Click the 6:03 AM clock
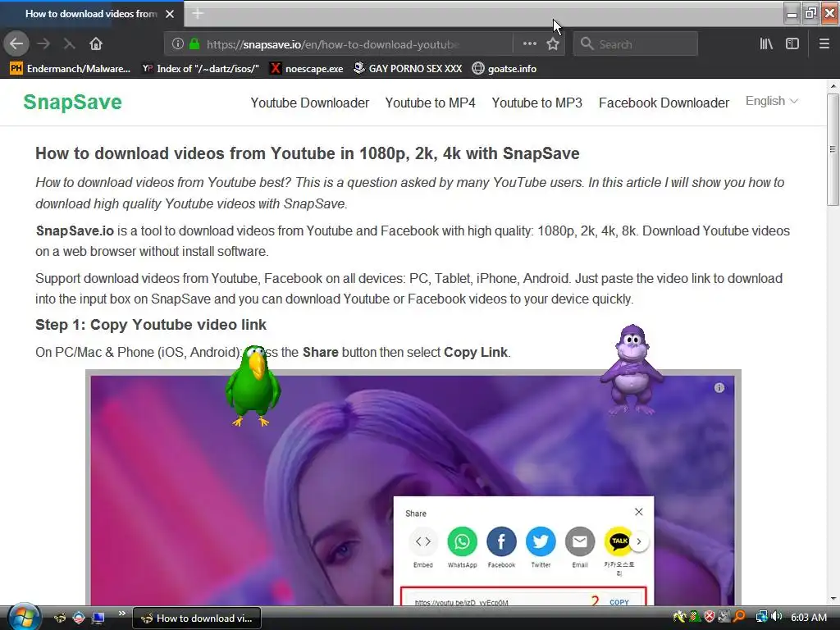This screenshot has width=840, height=630. coord(809,617)
